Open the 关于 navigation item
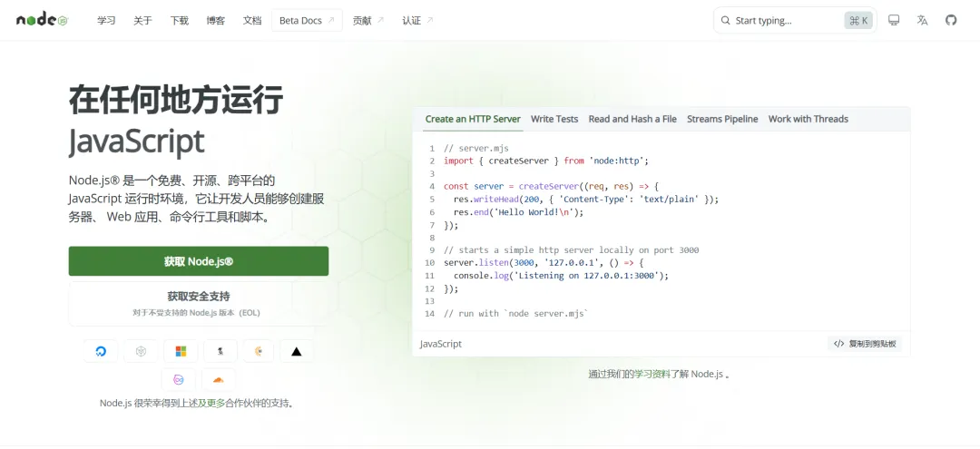This screenshot has height=449, width=980. click(142, 21)
